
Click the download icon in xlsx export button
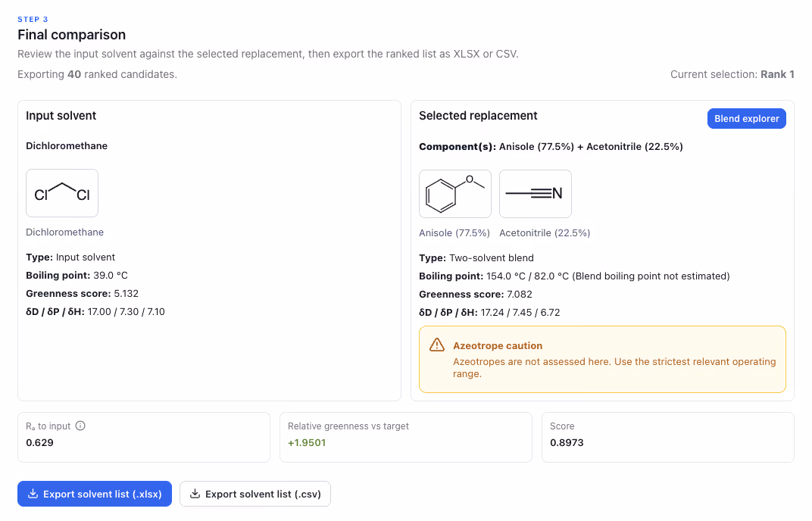(x=33, y=494)
